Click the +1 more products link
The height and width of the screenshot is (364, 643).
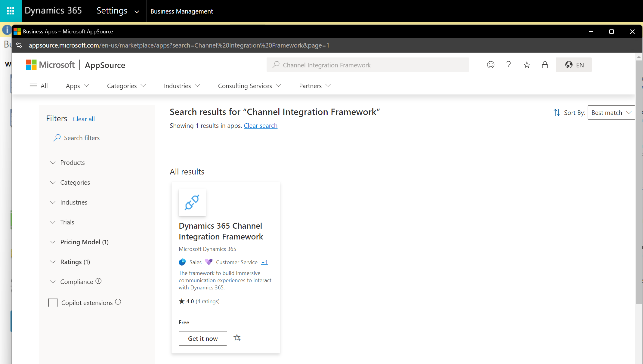coord(264,262)
